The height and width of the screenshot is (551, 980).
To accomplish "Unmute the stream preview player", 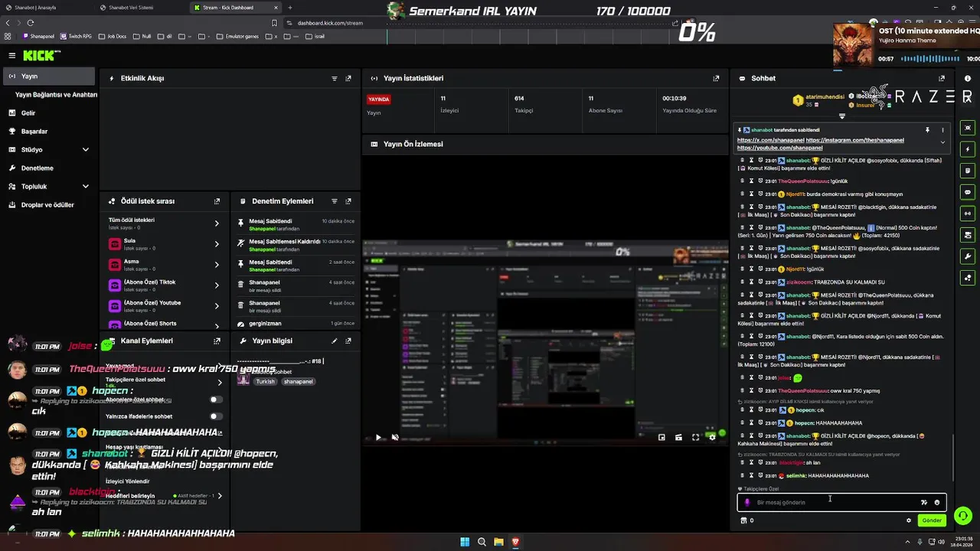I will tap(395, 437).
